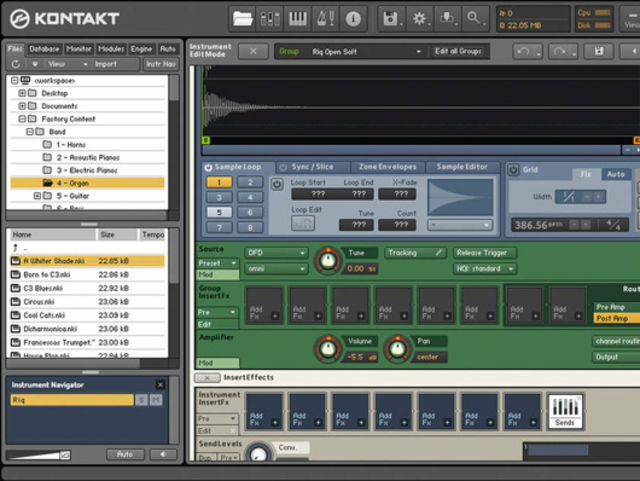Screen dimensions: 640x481
Task: Click first Group InsertFx Add Fx slot
Action: 264,305
